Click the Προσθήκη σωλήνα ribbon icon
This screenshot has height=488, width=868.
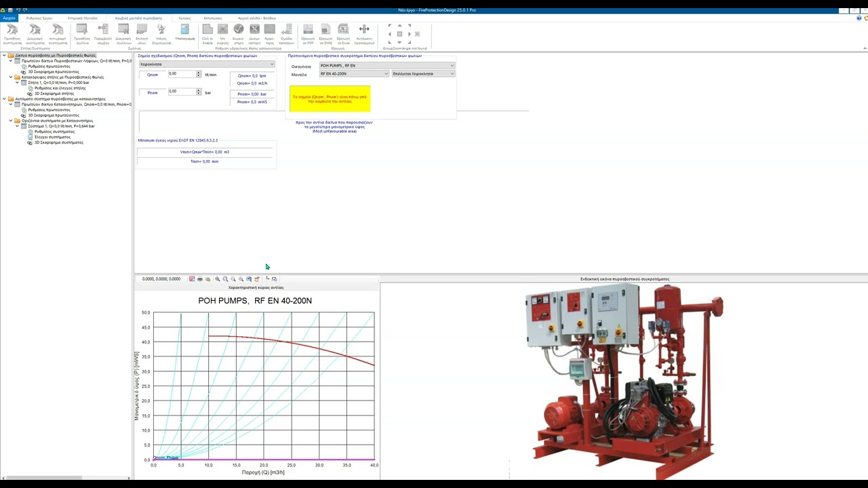(82, 29)
